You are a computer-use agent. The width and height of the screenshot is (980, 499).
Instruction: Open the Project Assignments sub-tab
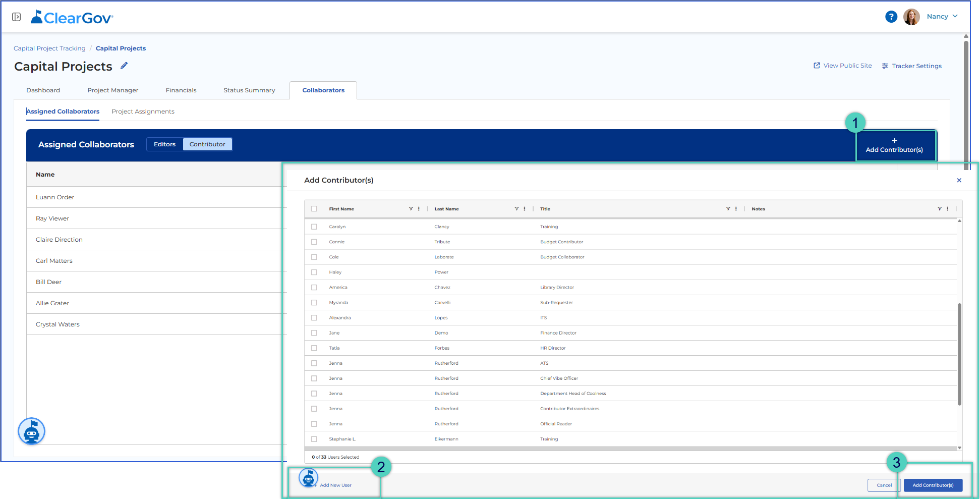coord(143,112)
